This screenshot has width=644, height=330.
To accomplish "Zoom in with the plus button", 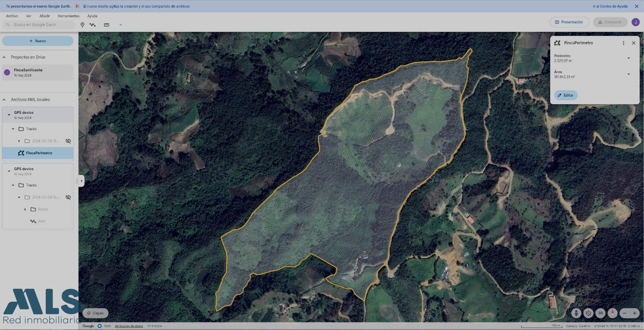I will [635, 313].
